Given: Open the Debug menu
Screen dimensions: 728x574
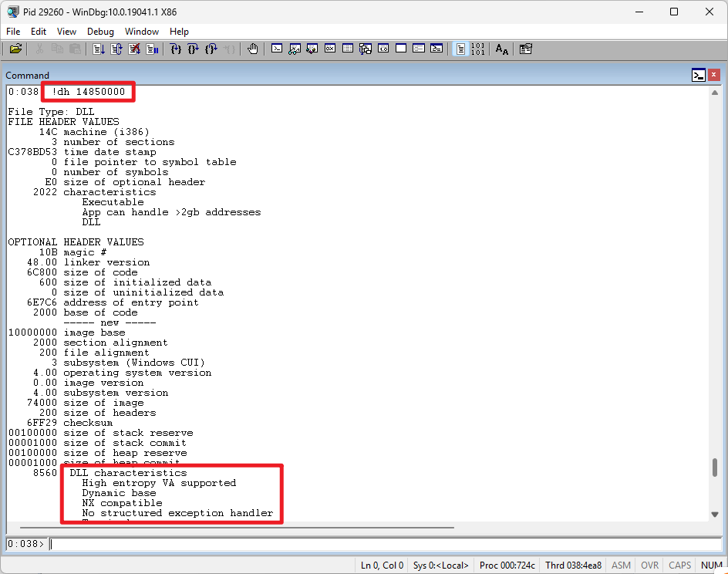Looking at the screenshot, I should click(100, 32).
